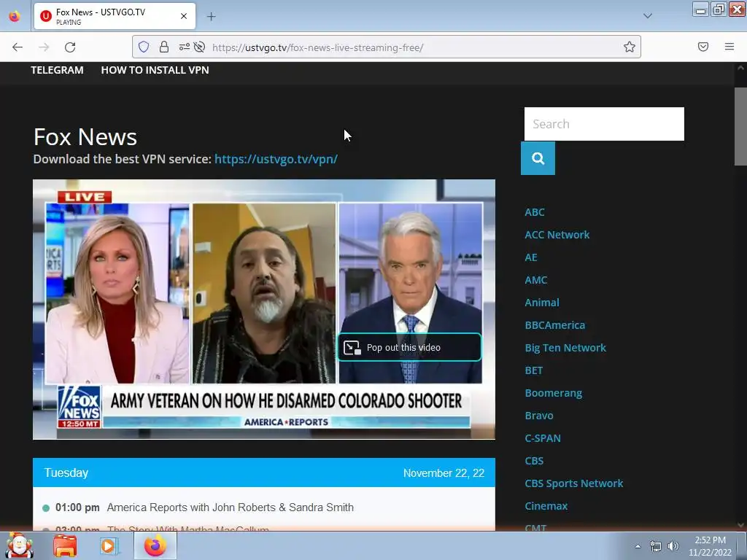
Task: Open the CBS channel link
Action: [x=534, y=461]
